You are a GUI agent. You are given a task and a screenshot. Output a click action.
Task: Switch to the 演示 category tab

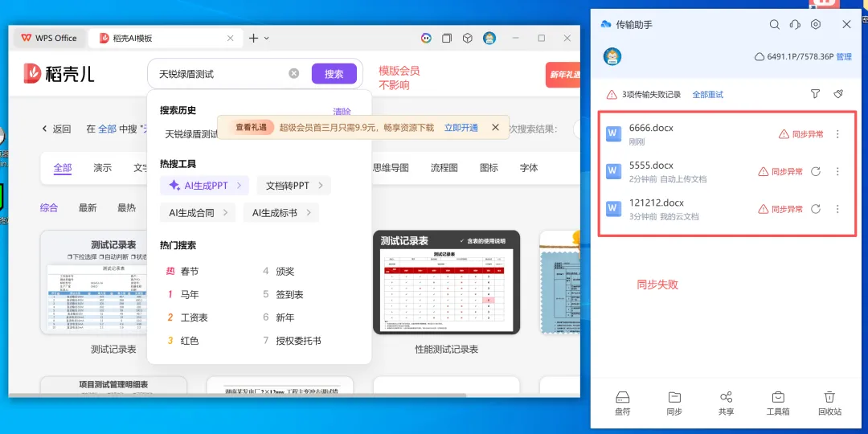pos(102,168)
